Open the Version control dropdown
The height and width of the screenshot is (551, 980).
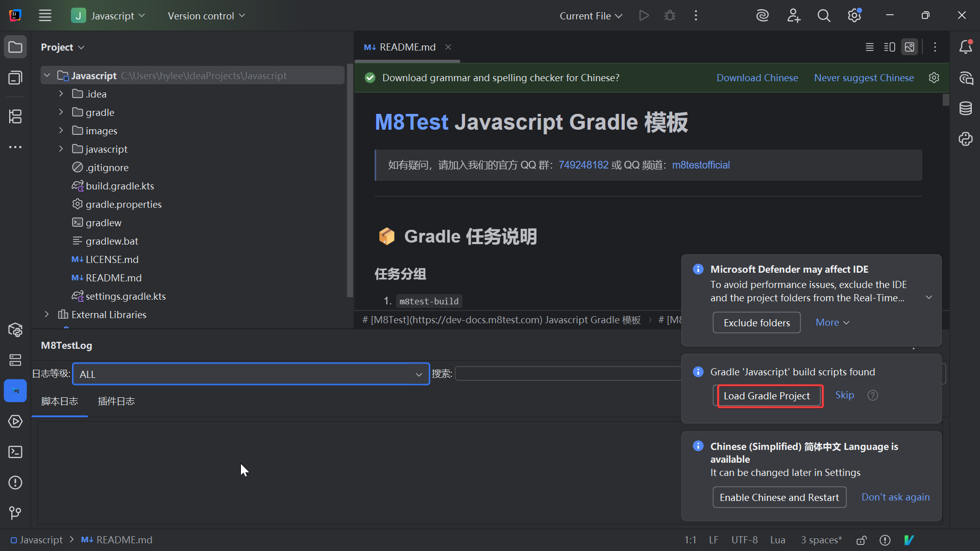click(x=206, y=16)
